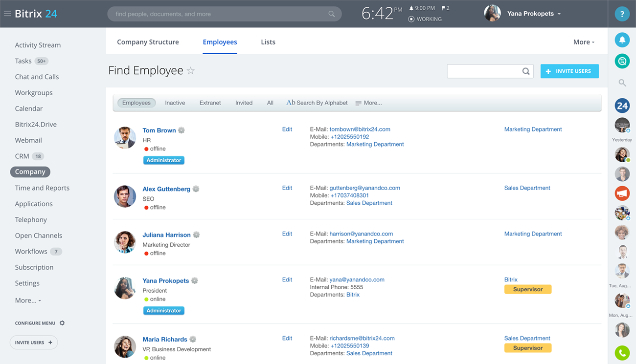Click the employee search input field

pos(484,71)
